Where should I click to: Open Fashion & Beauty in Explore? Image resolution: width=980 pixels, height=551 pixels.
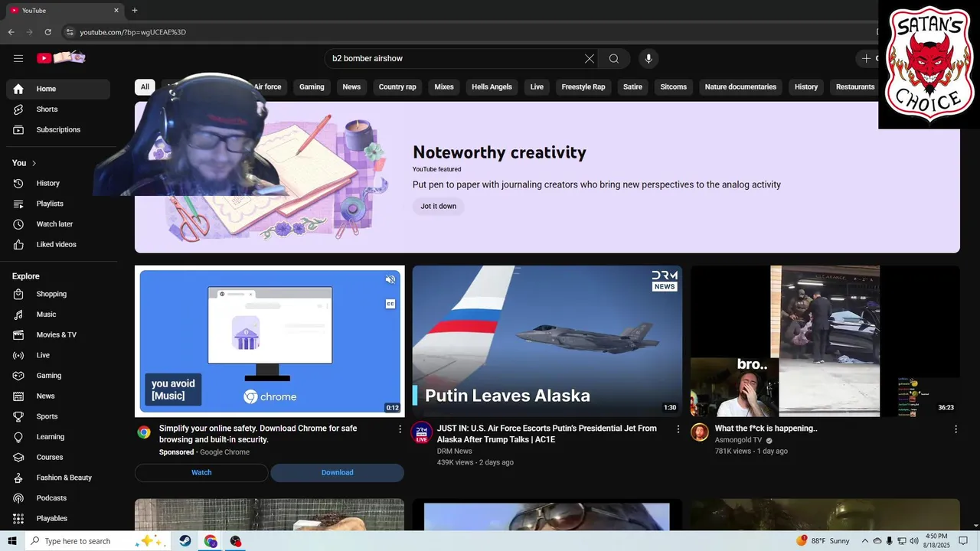click(x=58, y=478)
